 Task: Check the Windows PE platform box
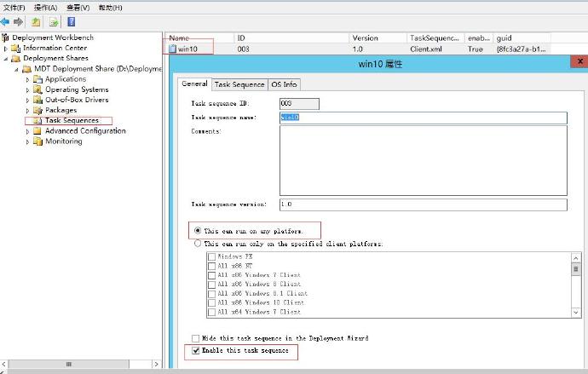pyautogui.click(x=211, y=256)
